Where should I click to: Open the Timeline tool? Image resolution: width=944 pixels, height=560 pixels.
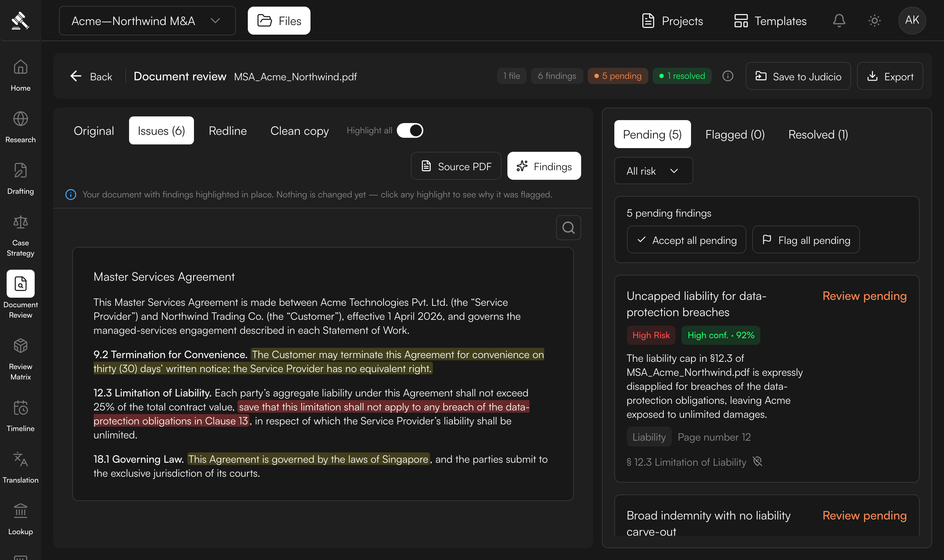point(20,416)
